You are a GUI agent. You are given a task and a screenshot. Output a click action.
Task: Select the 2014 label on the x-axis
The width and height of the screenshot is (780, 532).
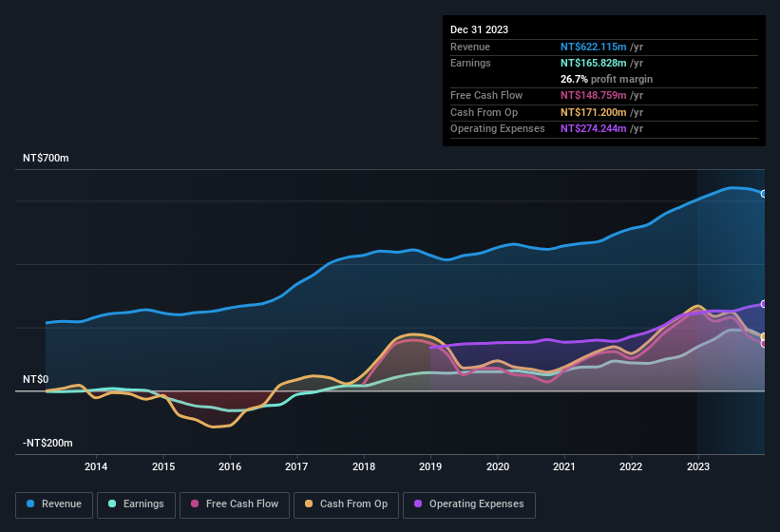(x=95, y=466)
